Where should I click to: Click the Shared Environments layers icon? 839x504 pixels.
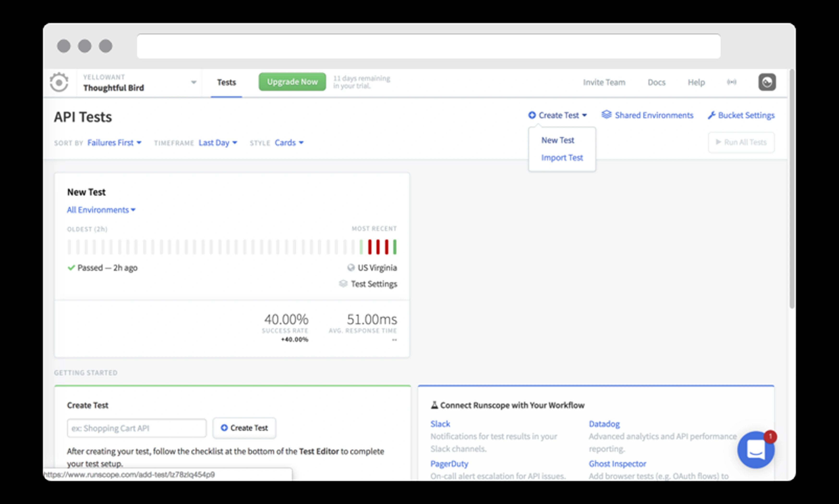606,115
